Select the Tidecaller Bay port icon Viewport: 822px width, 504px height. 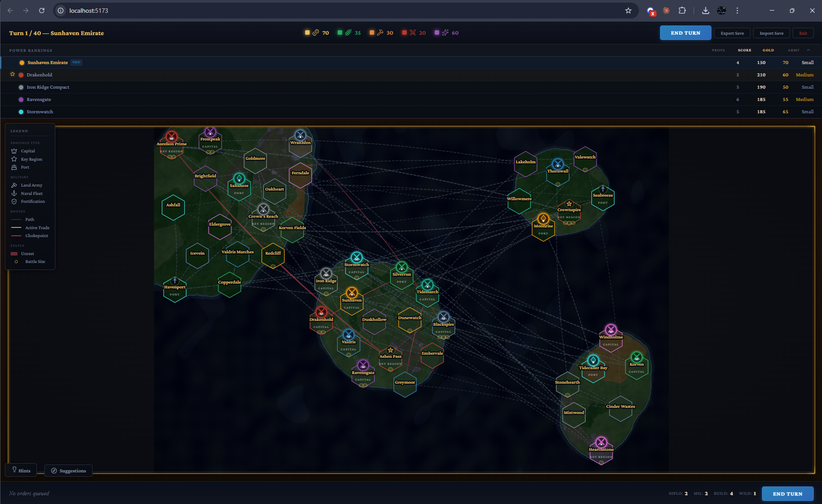593,360
